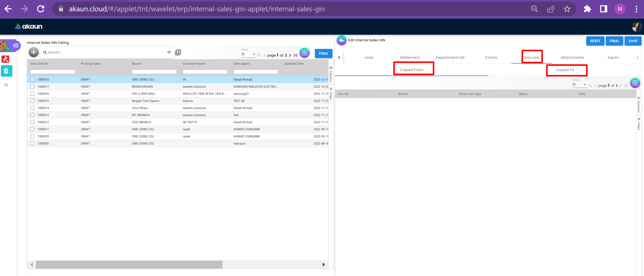Check the checkbox for GIN 1000017
644x276 pixels.
32,86
